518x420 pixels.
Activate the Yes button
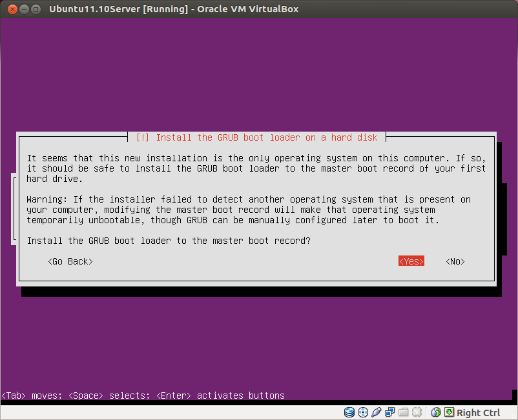pyautogui.click(x=411, y=261)
